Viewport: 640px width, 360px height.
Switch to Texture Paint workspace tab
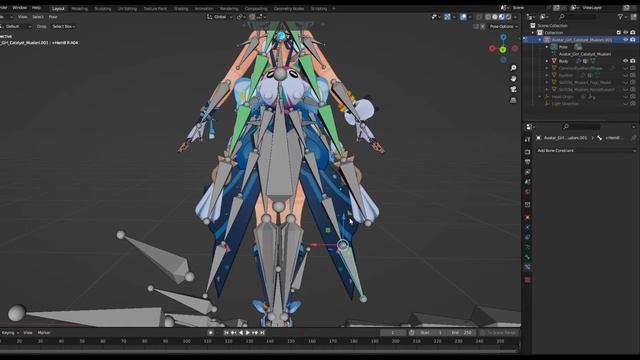click(155, 8)
